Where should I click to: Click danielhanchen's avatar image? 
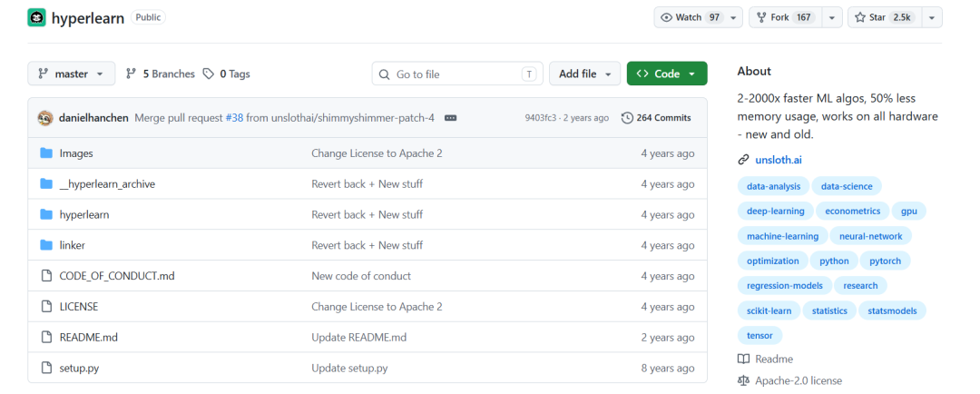click(45, 118)
